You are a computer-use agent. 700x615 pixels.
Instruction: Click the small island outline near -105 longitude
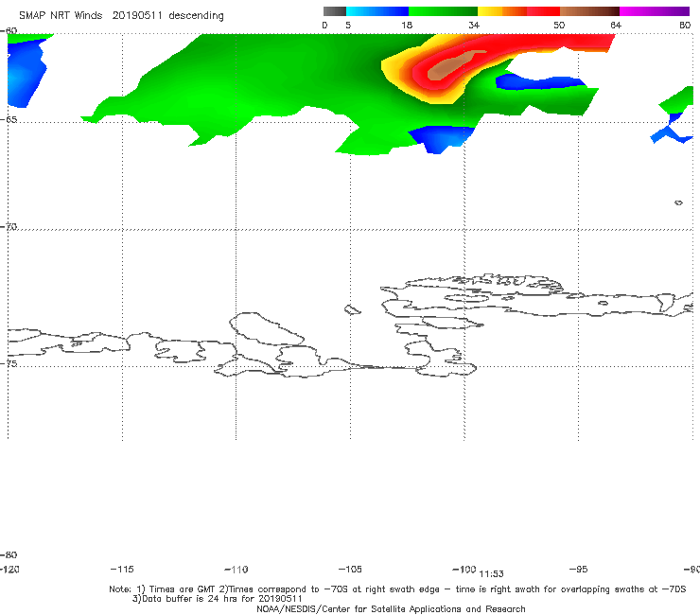pos(352,309)
